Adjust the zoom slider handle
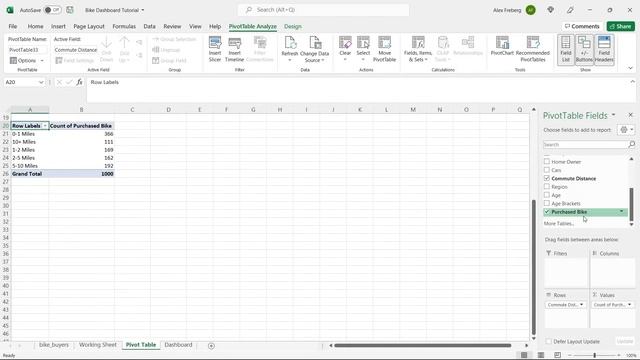640x360 pixels. [595, 355]
